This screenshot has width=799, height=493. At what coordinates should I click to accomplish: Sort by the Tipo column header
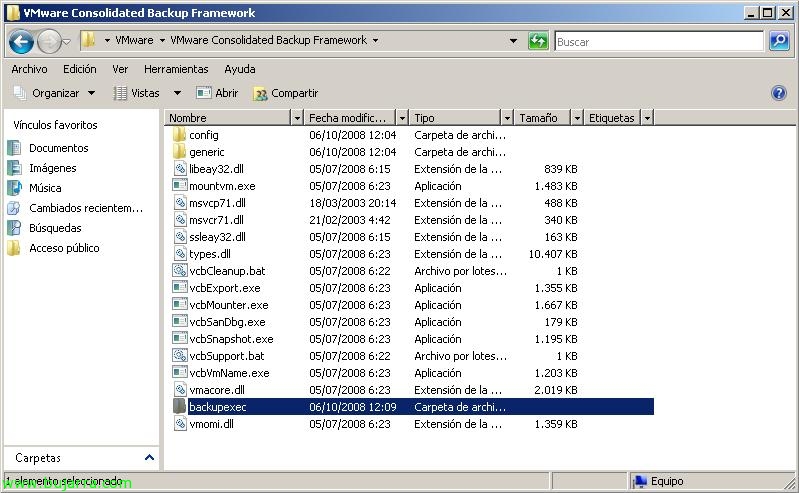click(x=455, y=118)
